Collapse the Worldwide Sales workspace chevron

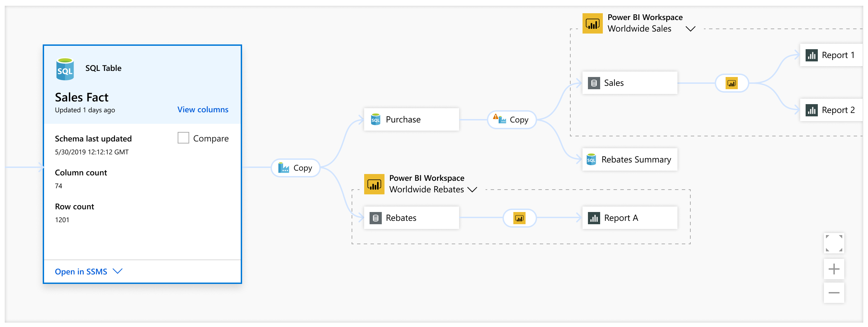(x=690, y=29)
